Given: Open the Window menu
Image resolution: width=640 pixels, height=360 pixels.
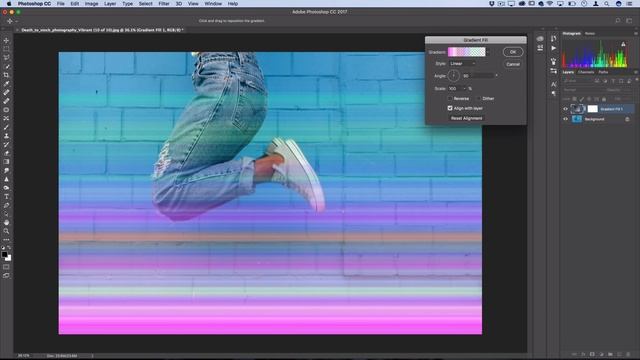Looking at the screenshot, I should (213, 4).
